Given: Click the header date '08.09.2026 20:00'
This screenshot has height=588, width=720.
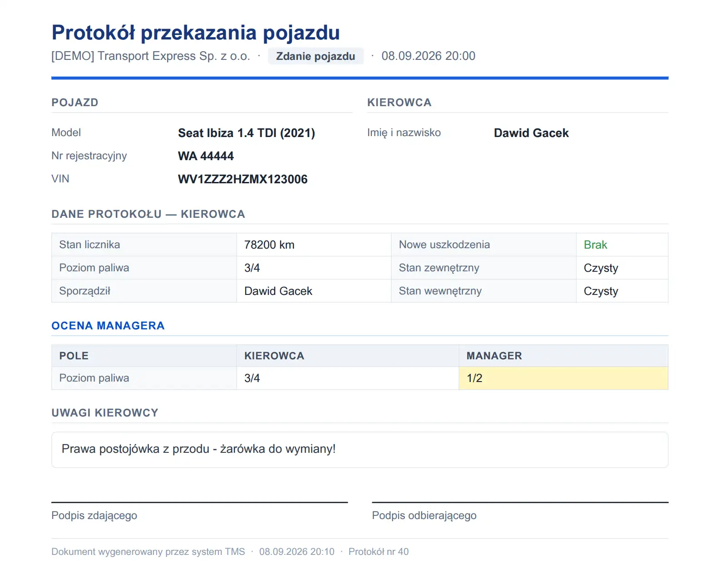Looking at the screenshot, I should pos(428,56).
